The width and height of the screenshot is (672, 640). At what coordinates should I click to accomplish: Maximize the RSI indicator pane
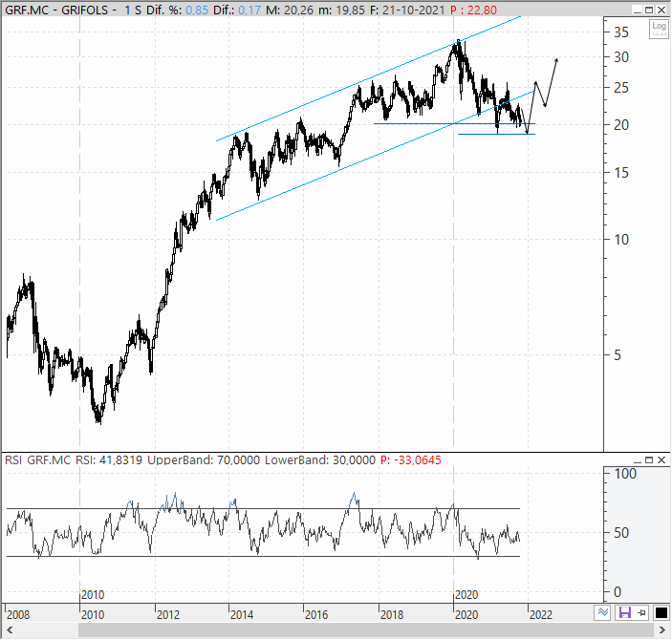pyautogui.click(x=649, y=460)
